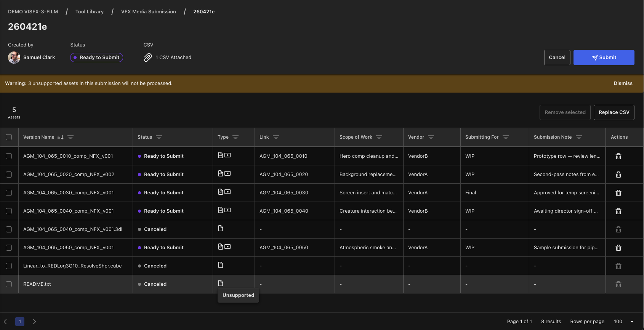Click video type icon for AGM_104_065_0030 row
Screen dimensions: 644x330
pyautogui.click(x=227, y=192)
